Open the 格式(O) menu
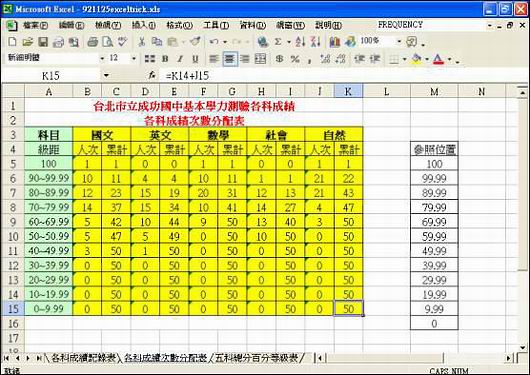The height and width of the screenshot is (375, 530). pos(179,25)
